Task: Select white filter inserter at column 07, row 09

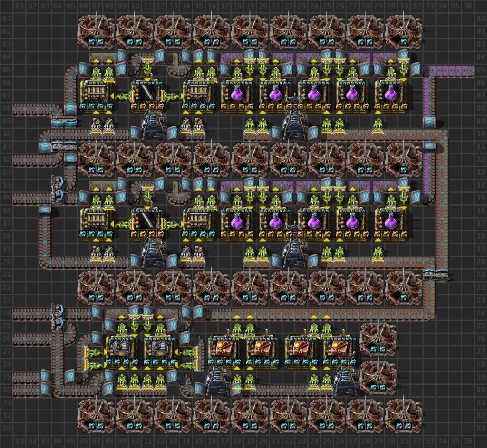Action: click(96, 125)
